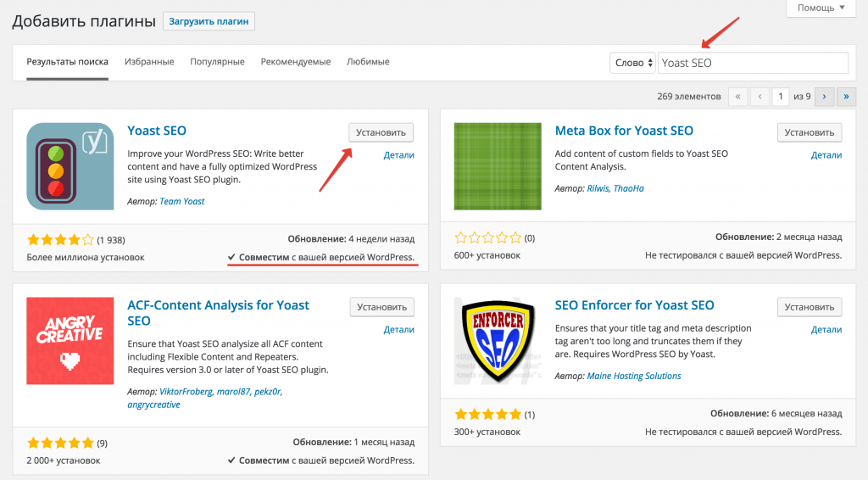Open Детали for SEO Enforcer plugin
This screenshot has height=480, width=868.
(x=826, y=329)
